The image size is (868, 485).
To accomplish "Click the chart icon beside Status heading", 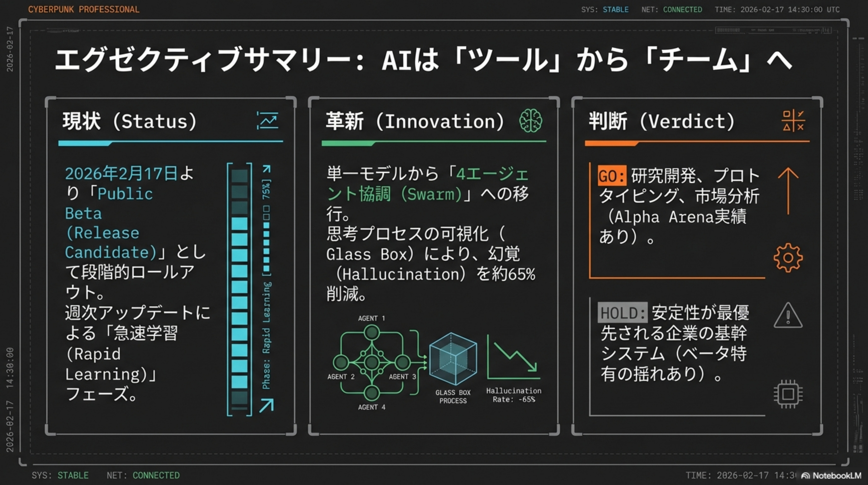I will click(x=267, y=121).
